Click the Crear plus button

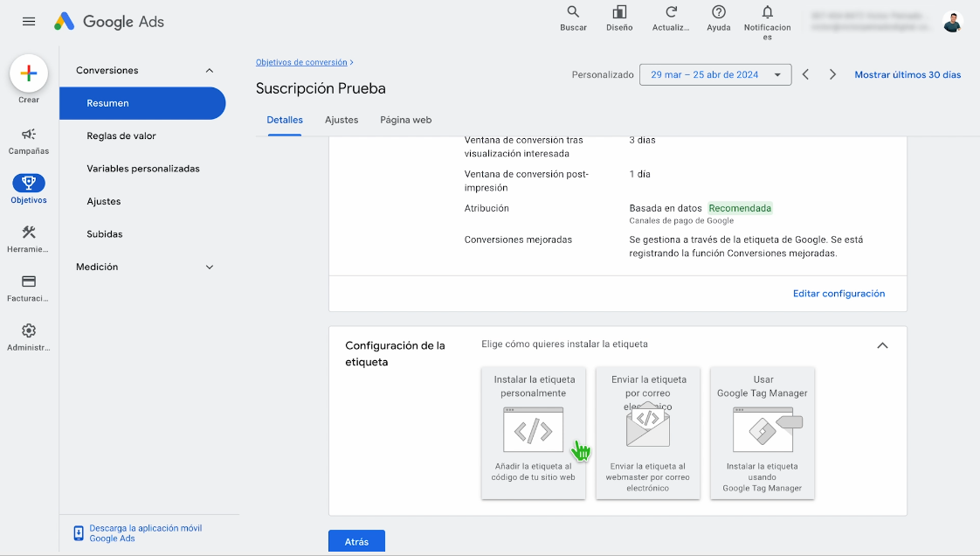pyautogui.click(x=29, y=73)
